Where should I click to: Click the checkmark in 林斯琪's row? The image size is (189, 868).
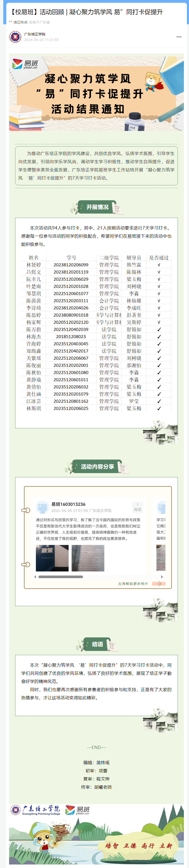point(159,408)
